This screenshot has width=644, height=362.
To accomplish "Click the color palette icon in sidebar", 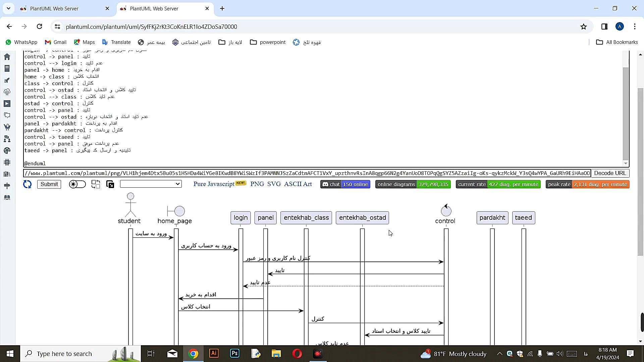I will [7, 150].
